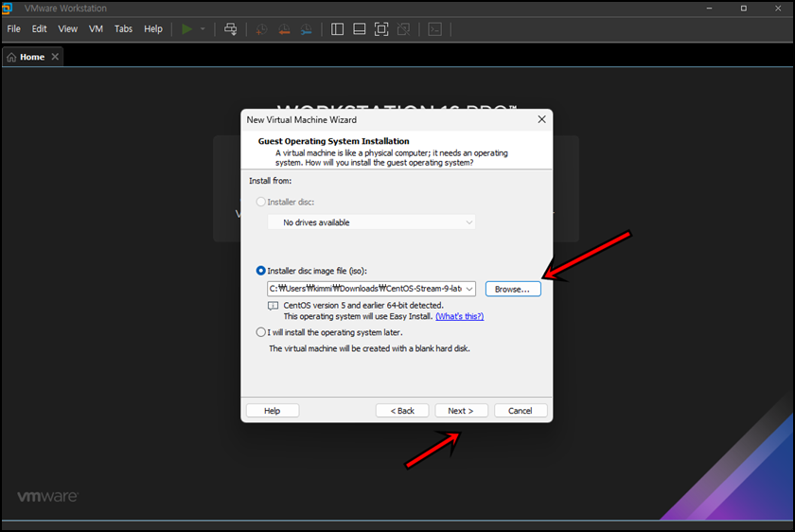Expand the ISO path dropdown arrow
Screen dimensions: 795x532
469,289
